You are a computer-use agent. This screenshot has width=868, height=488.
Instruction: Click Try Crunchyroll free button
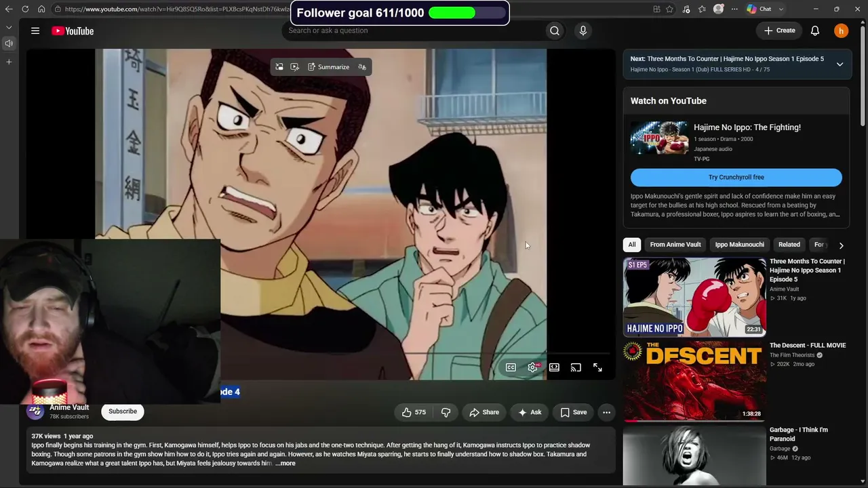point(736,178)
